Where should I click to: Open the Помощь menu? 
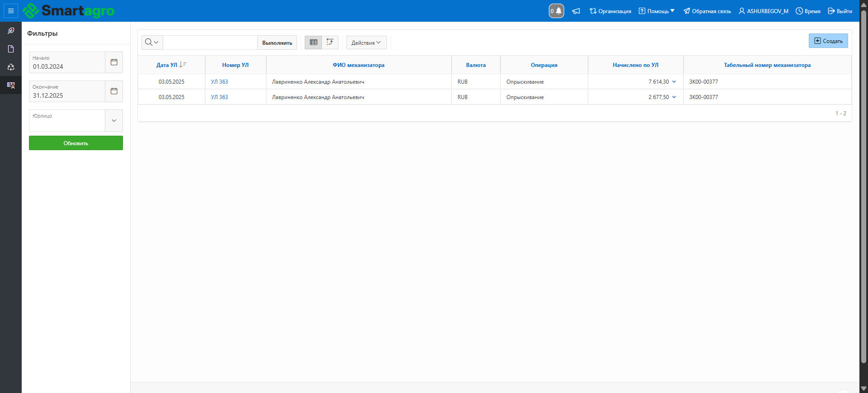[656, 11]
